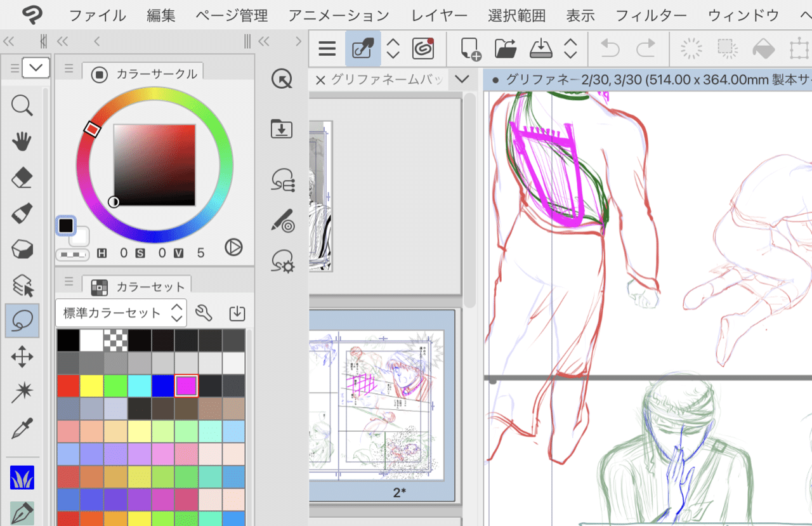Image resolution: width=812 pixels, height=526 pixels.
Task: Click the Fill bucket toolbar icon
Action: 763,49
